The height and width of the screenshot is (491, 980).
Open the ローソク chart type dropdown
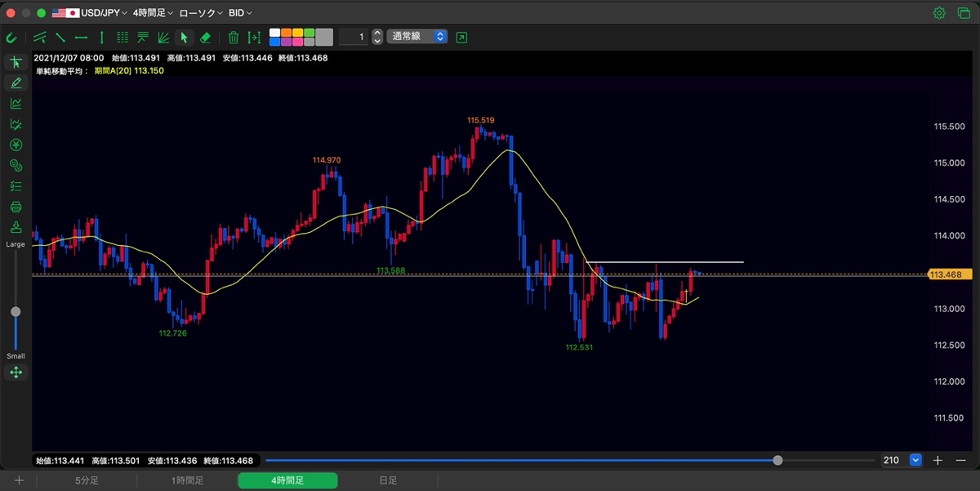[201, 13]
